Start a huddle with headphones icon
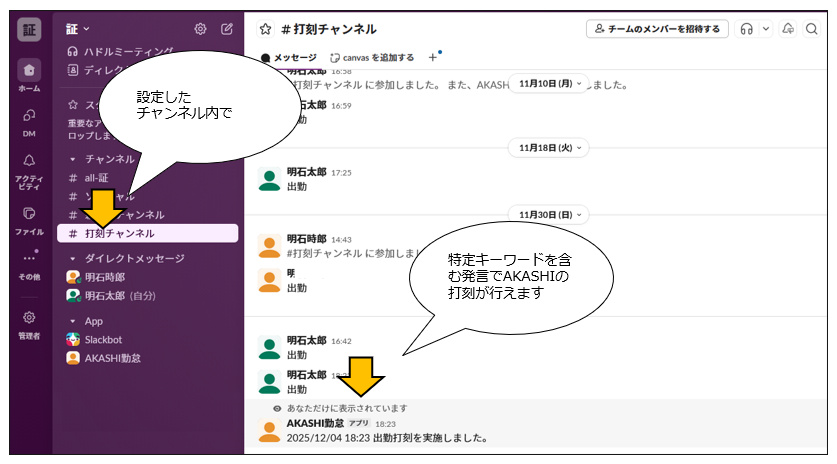 (746, 29)
